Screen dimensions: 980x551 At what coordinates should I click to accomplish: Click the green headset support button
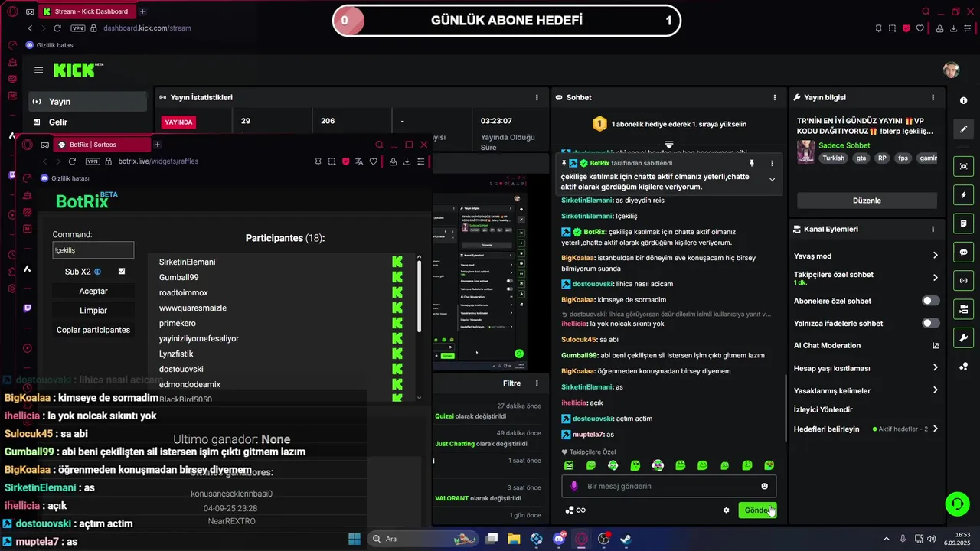(957, 504)
